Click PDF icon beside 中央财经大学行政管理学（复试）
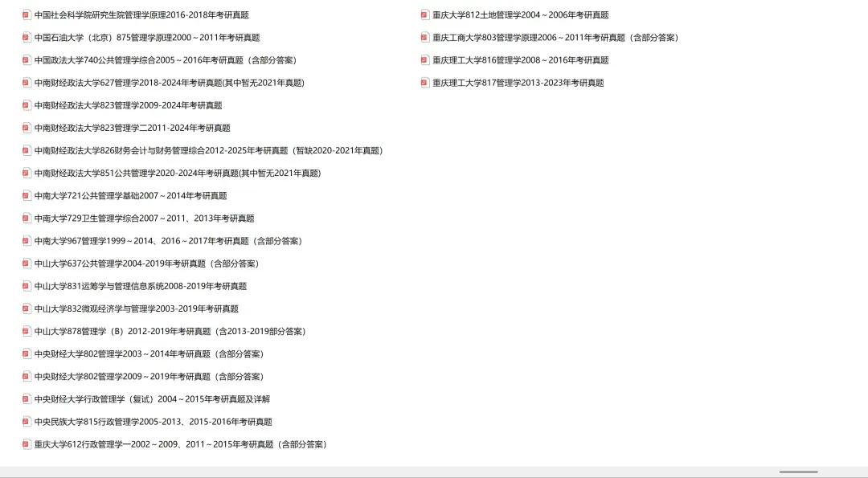868x478 pixels. [x=27, y=399]
